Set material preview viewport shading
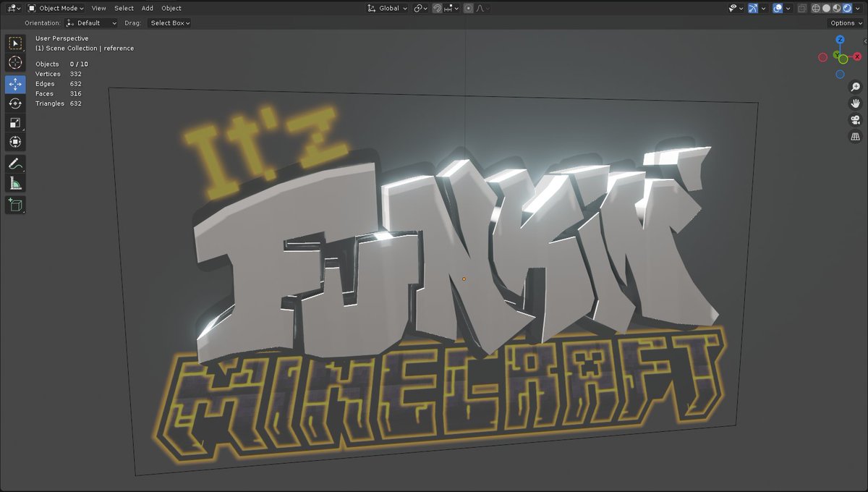The height and width of the screenshot is (492, 868). point(837,8)
